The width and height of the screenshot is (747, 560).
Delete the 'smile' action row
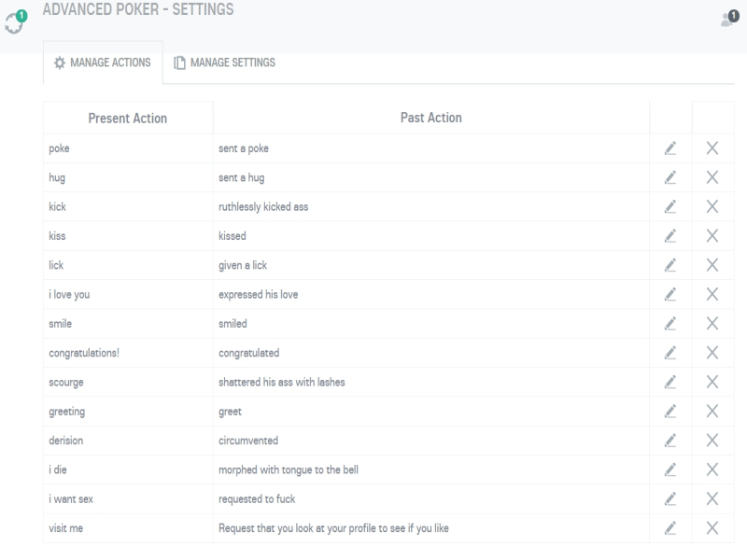click(712, 324)
